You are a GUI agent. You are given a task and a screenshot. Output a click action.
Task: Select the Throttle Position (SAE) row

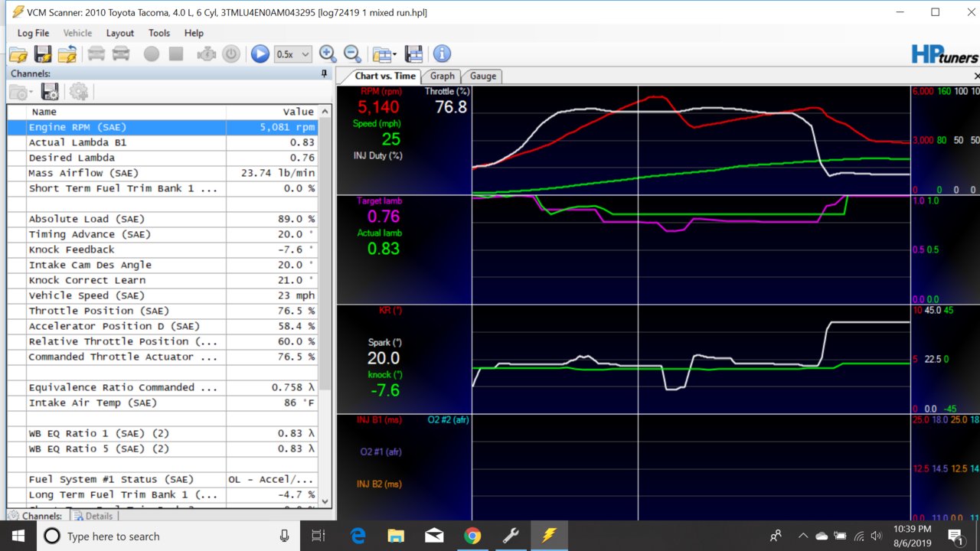coord(162,311)
